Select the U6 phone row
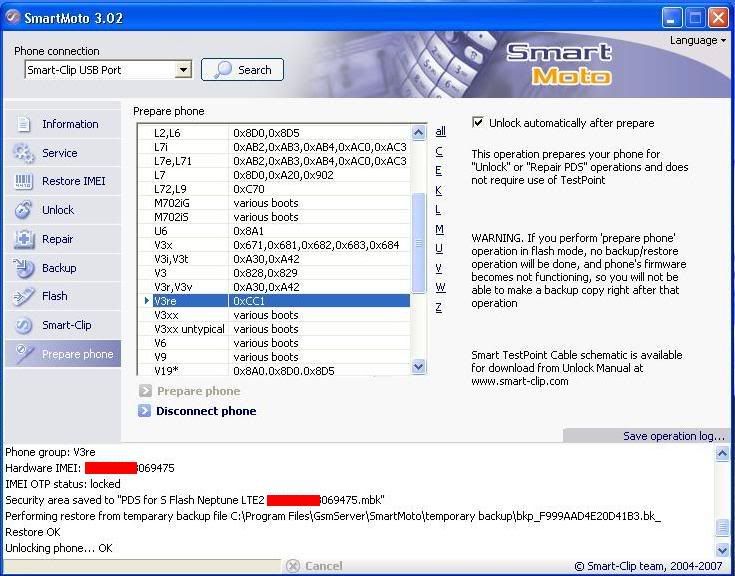Viewport: 735px width, 576px height. coord(274,231)
